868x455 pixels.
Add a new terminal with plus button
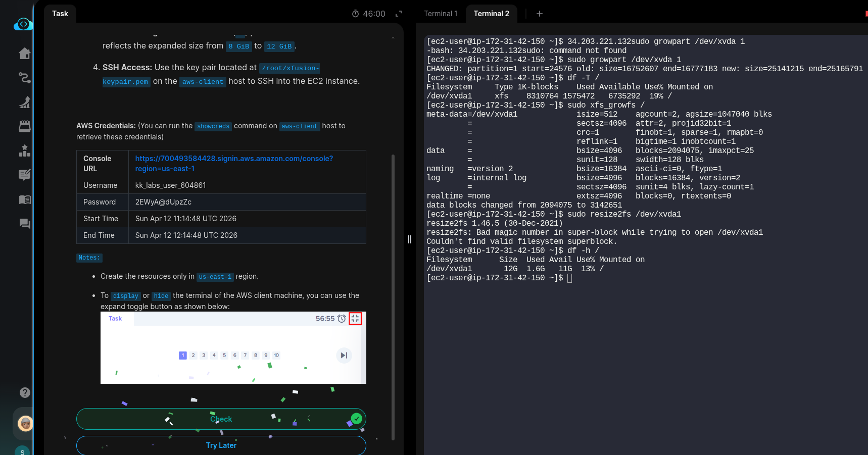tap(539, 14)
